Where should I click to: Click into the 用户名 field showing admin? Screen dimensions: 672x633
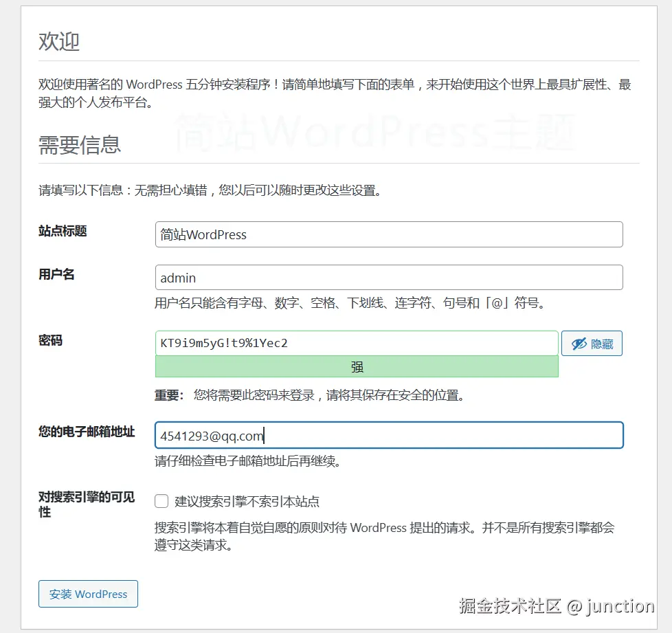[x=388, y=278]
